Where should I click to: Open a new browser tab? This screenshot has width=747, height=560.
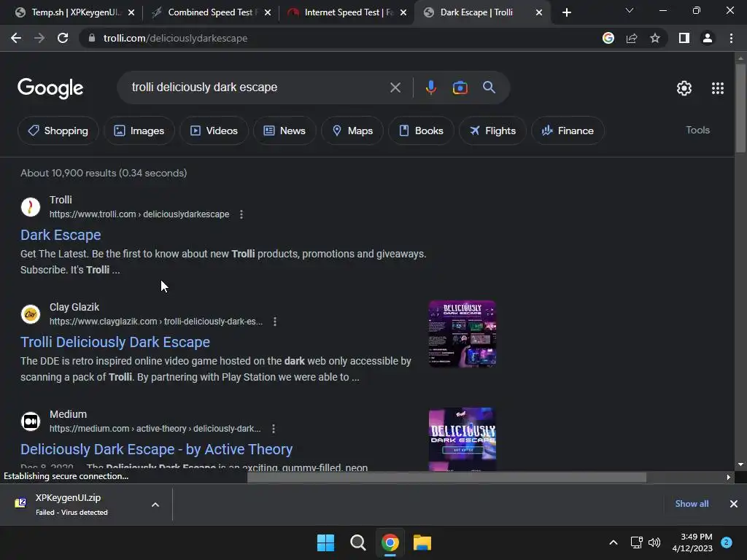[566, 13]
